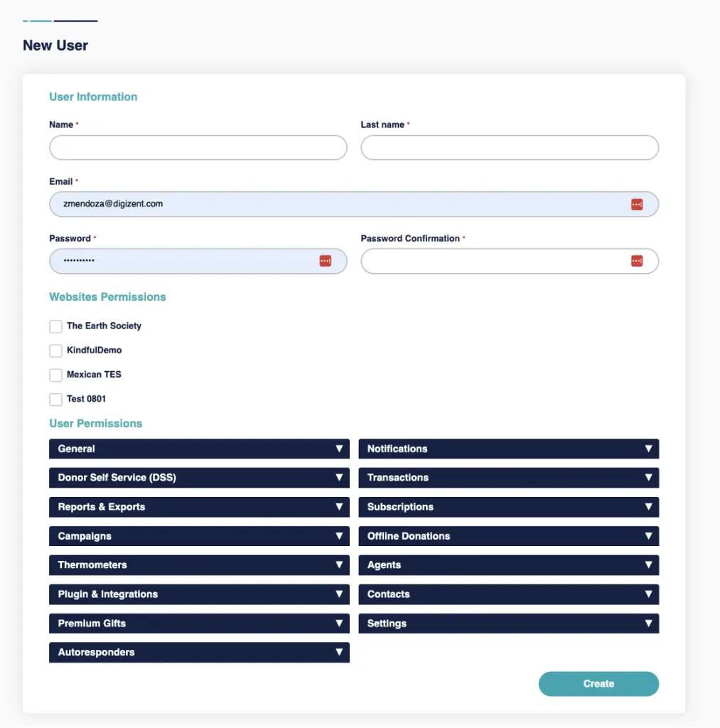Expand the Notifications permissions section
Image resolution: width=720 pixels, height=728 pixels.
point(508,449)
